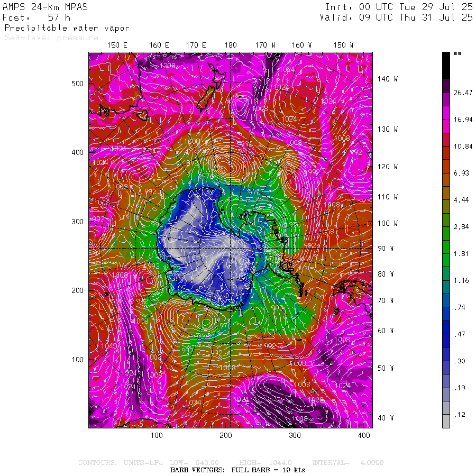Click the '6.93' color bar value

pyautogui.click(x=461, y=173)
